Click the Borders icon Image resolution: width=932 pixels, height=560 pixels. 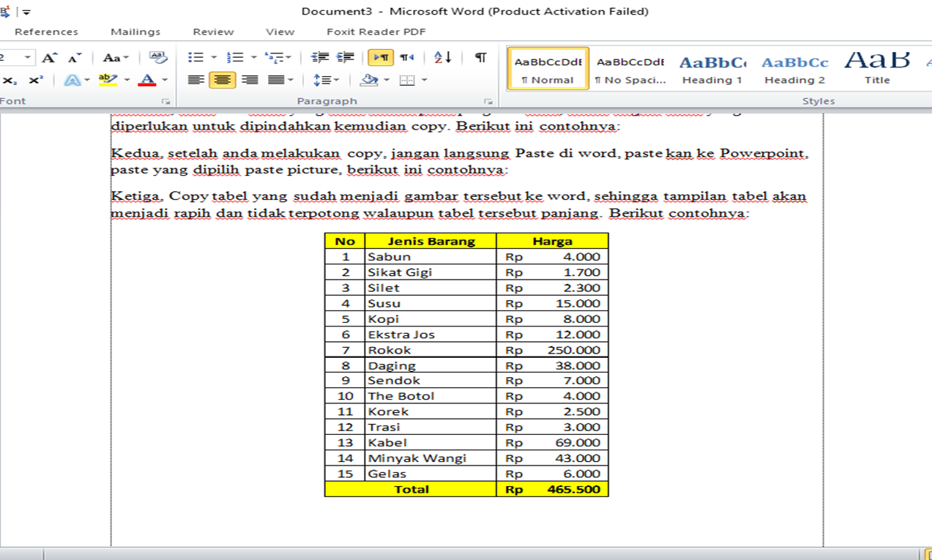point(407,80)
